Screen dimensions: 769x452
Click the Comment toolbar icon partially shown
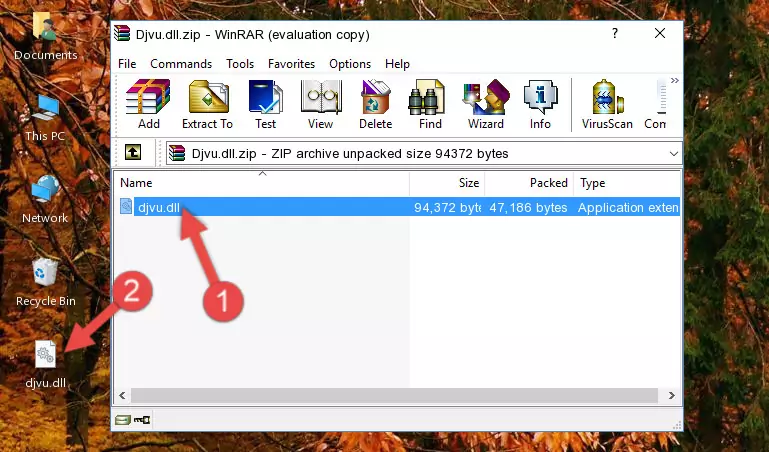(x=656, y=104)
